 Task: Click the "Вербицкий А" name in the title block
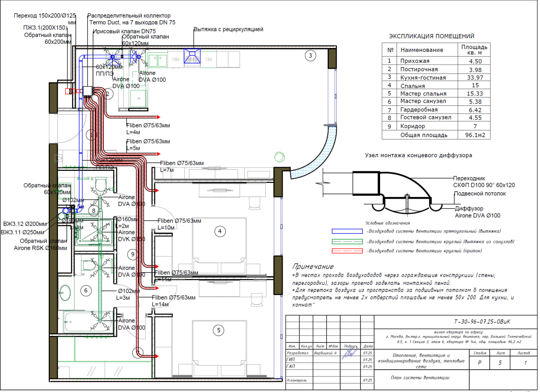(325, 352)
